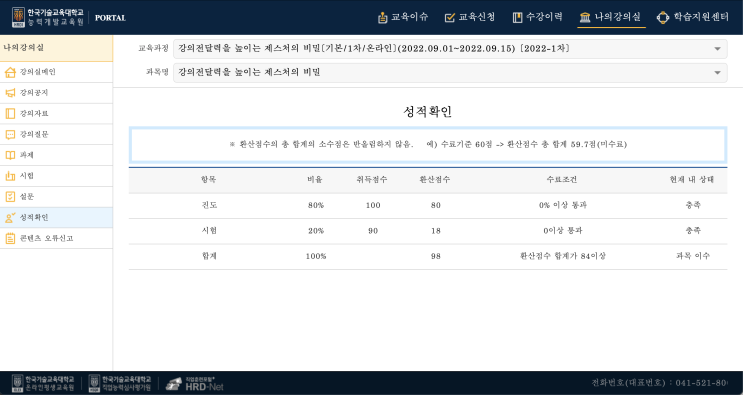743x395 pixels.
Task: Open the 수강이력 menu label
Action: click(544, 18)
